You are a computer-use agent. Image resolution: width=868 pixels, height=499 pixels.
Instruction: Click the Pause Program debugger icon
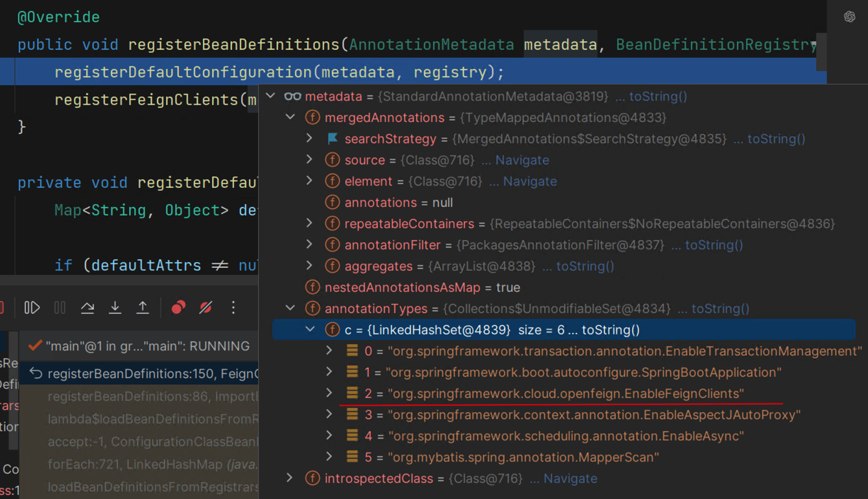coord(60,307)
